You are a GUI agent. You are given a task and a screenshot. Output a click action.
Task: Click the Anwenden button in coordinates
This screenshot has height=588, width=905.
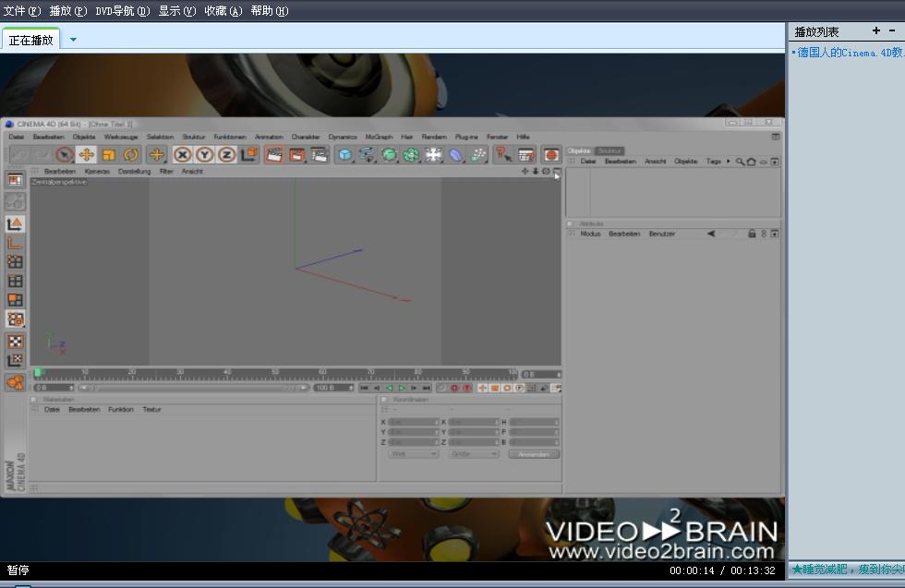point(534,454)
